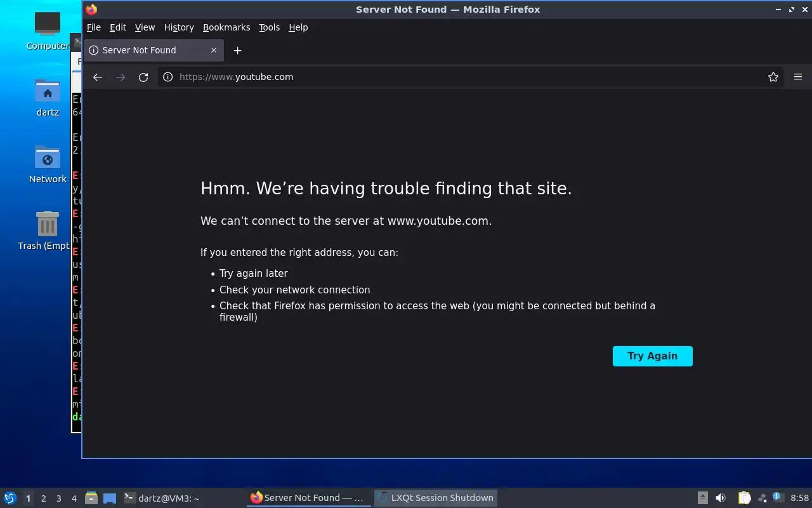
Task: Switch to the dartz@VM3 terminal task
Action: 183,498
